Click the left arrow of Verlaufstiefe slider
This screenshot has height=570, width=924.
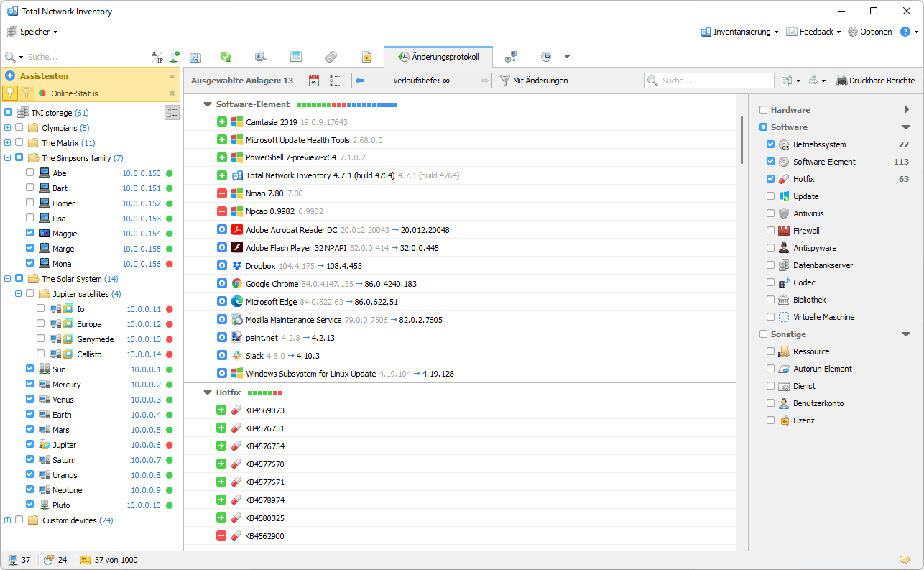pyautogui.click(x=360, y=81)
